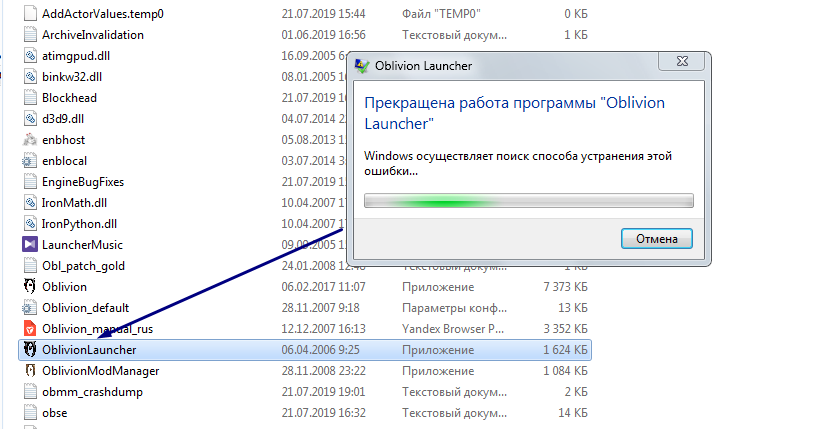Viewport: 835px width, 429px height.
Task: Click the Oblivion application icon
Action: (30, 287)
